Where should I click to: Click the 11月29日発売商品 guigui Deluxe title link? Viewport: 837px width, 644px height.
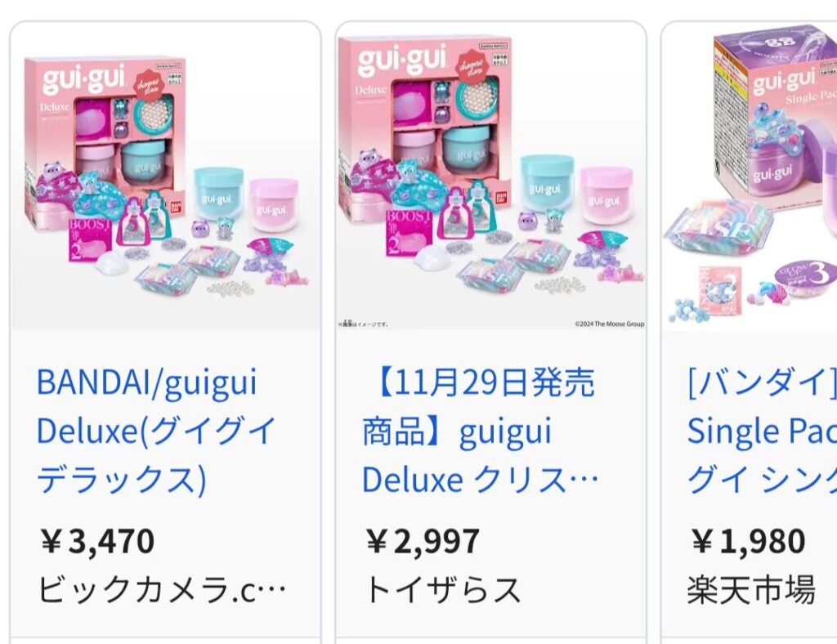click(x=479, y=430)
